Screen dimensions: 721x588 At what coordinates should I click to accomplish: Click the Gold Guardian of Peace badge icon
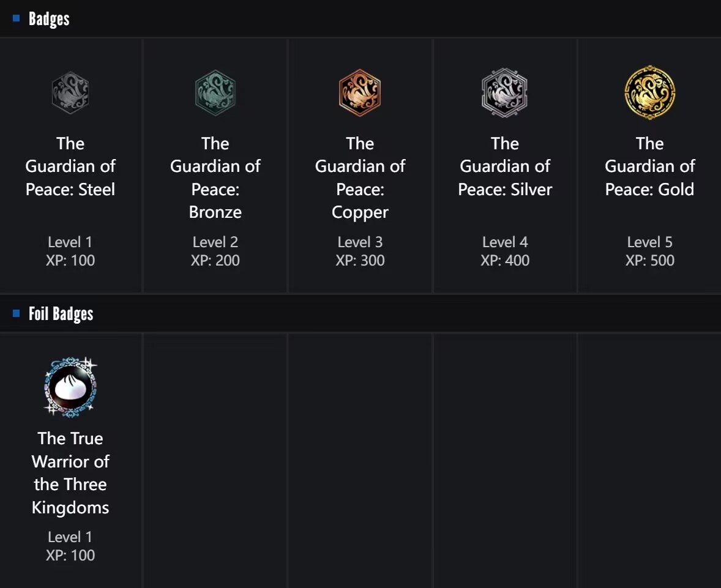(x=649, y=93)
